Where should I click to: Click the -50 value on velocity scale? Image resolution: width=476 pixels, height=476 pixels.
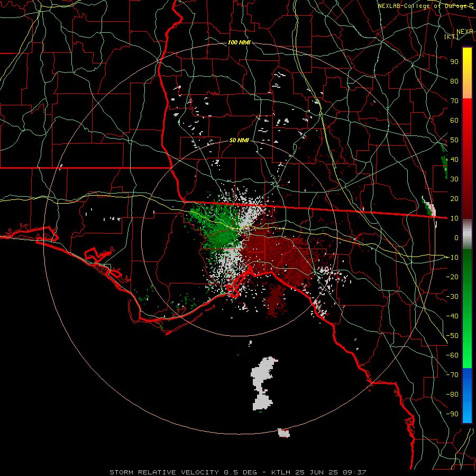point(452,336)
